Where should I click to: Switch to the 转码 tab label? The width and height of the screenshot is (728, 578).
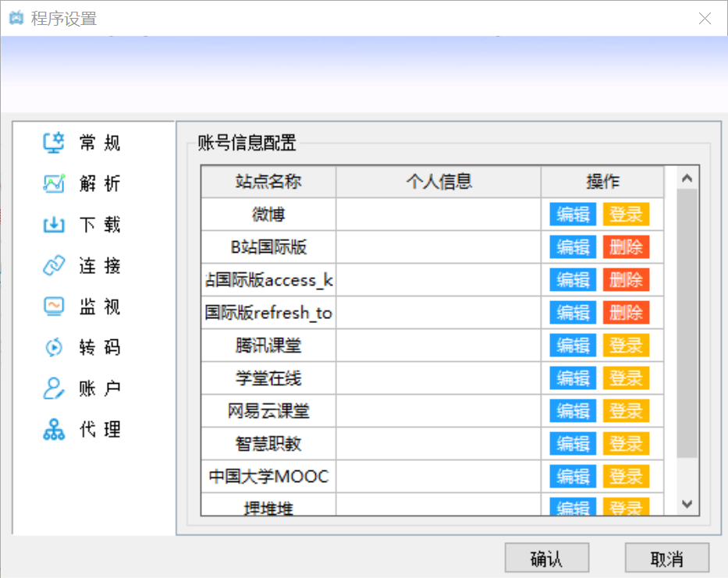pos(100,347)
